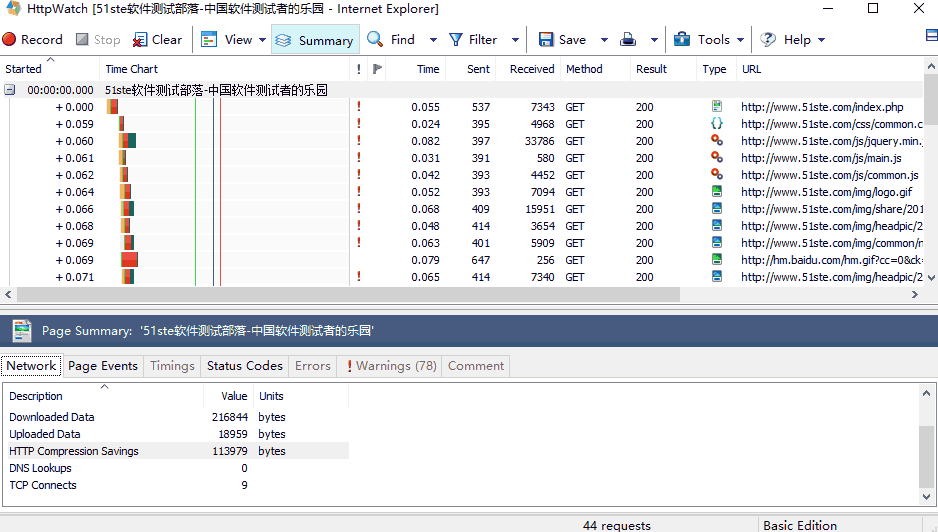Open the Warnings (78) tab
938x532 pixels.
point(391,366)
